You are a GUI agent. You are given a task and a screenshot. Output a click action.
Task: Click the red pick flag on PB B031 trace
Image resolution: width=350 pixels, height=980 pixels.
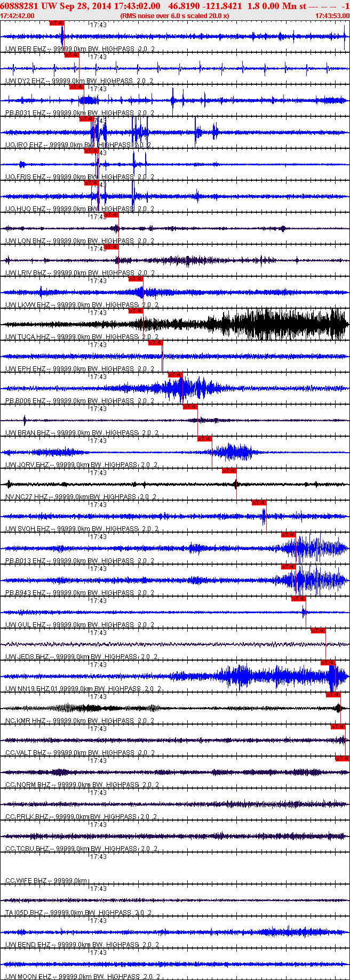coord(77,87)
